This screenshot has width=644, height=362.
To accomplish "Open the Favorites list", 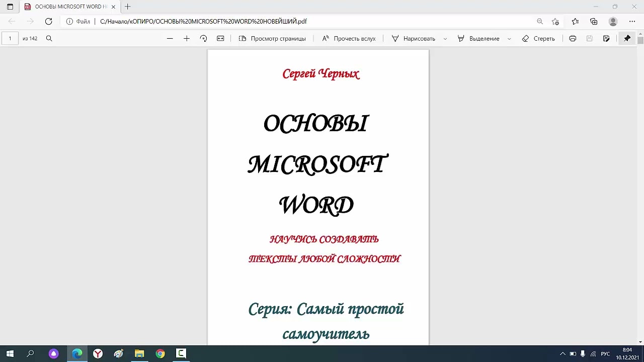I will point(575,22).
